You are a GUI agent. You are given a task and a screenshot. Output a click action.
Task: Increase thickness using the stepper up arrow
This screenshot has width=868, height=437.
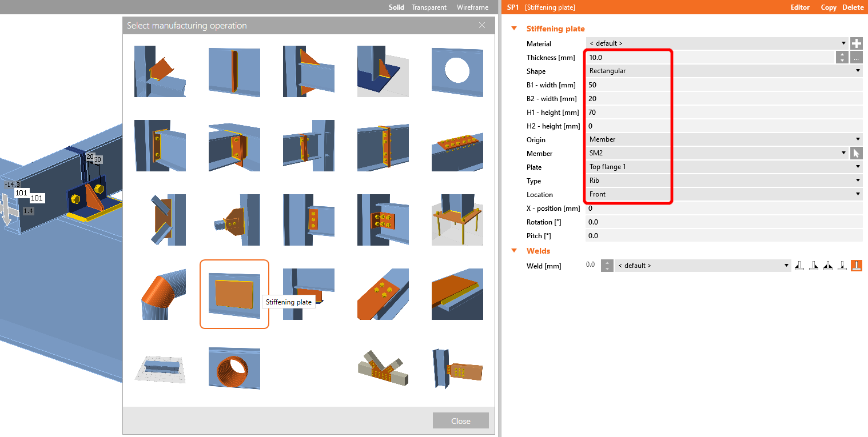842,54
